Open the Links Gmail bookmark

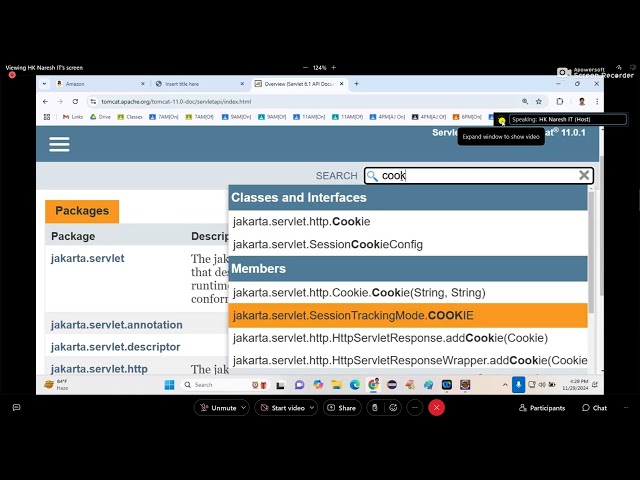[x=73, y=117]
